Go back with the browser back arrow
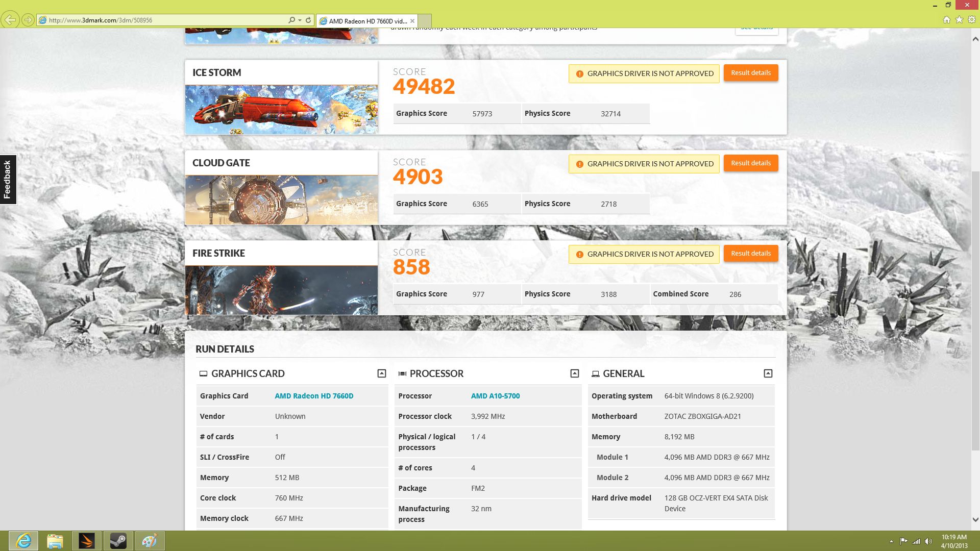The width and height of the screenshot is (980, 551). click(x=10, y=20)
